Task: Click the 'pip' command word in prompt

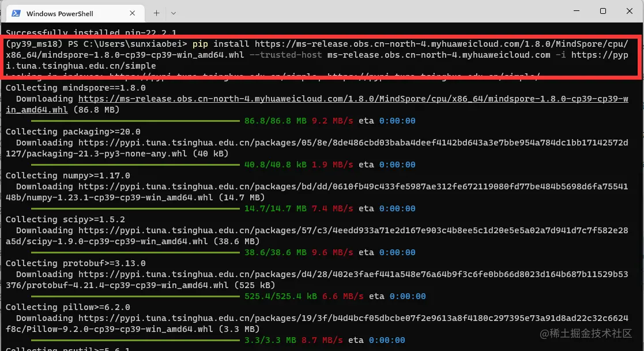Action: click(200, 44)
